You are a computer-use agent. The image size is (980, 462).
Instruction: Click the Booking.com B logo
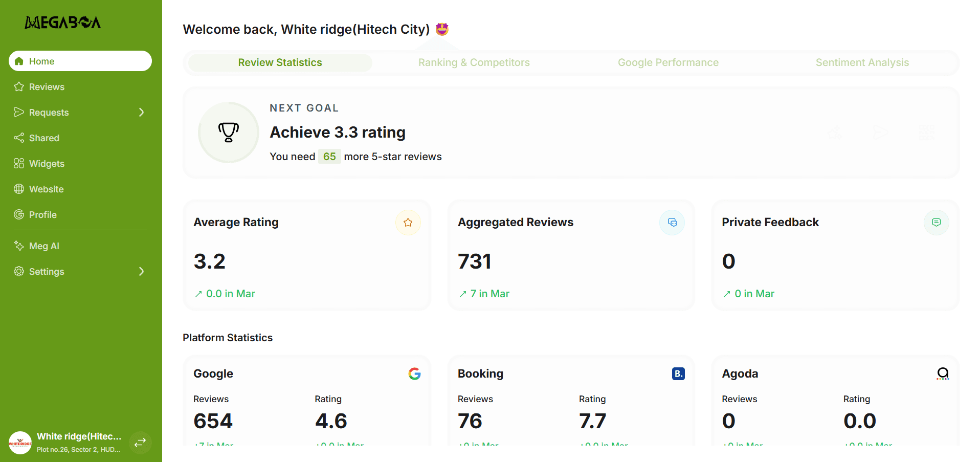678,374
